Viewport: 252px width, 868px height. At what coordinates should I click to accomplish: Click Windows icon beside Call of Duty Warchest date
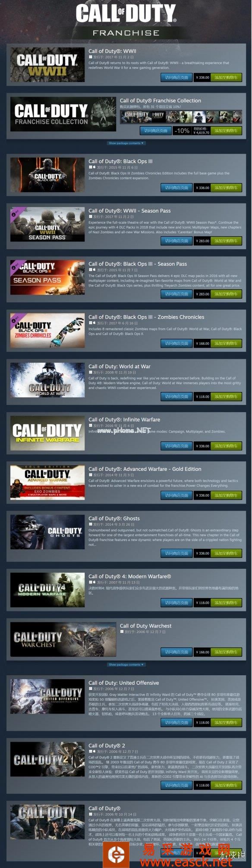click(x=122, y=632)
